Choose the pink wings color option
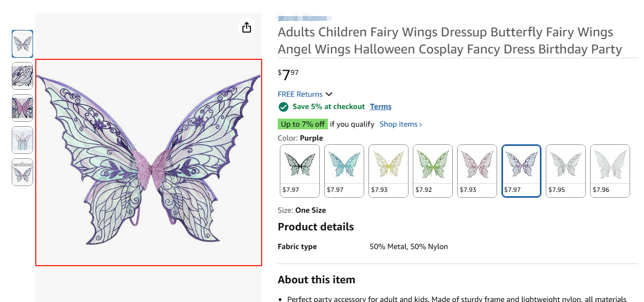The width and height of the screenshot is (644, 302). click(477, 171)
